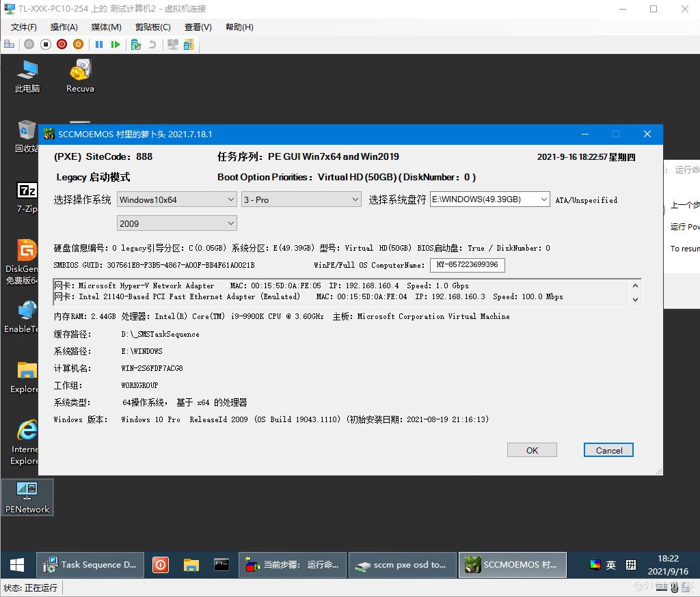This screenshot has height=597, width=700.
Task: Open the 媒体(M) menu
Action: click(105, 27)
